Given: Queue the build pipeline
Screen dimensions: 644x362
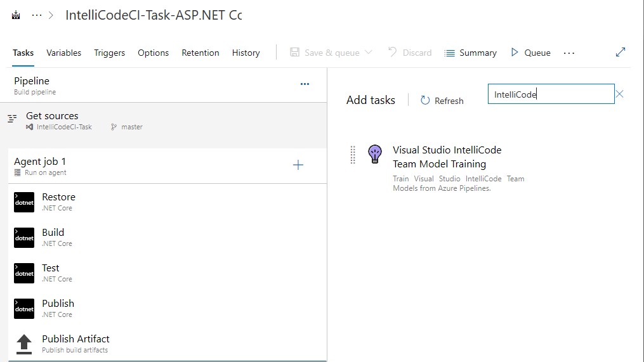Looking at the screenshot, I should pyautogui.click(x=537, y=53).
